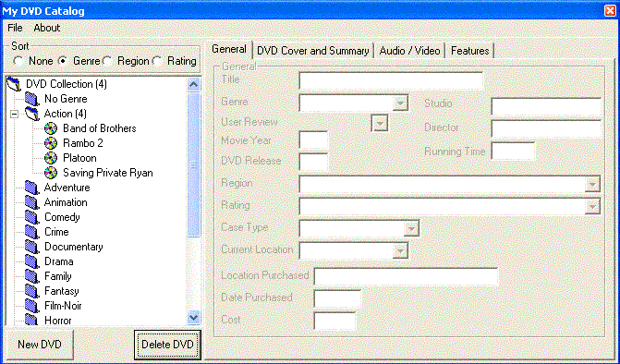Click the tree list scrollbar down arrow
620x364 pixels.
(193, 317)
